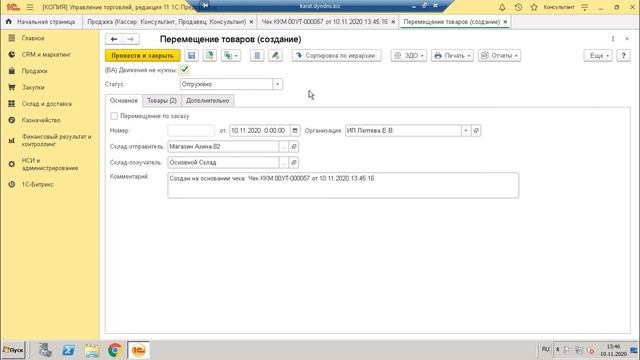640x360 pixels.
Task: Click the Пуск start button
Action: 13,350
